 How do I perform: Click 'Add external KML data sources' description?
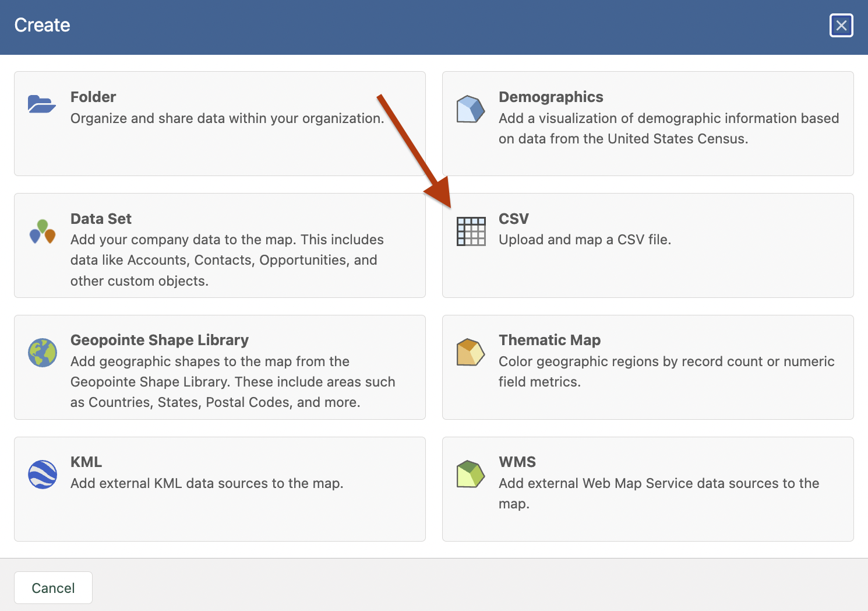coord(207,483)
